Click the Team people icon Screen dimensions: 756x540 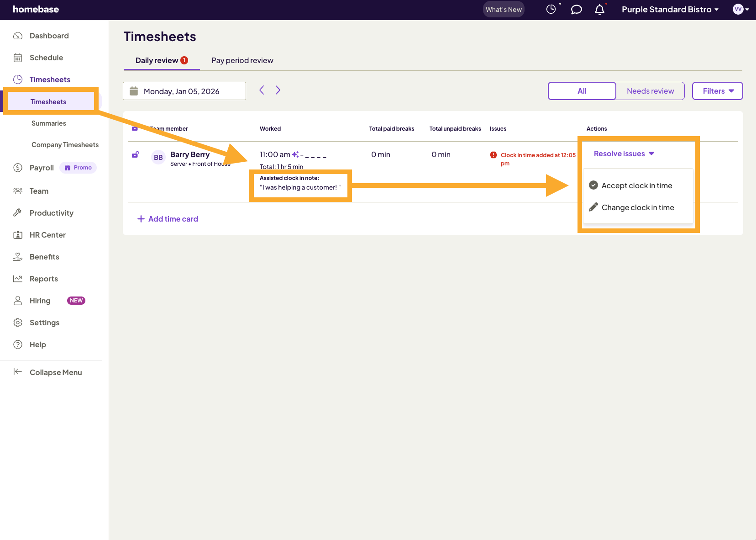coord(18,191)
